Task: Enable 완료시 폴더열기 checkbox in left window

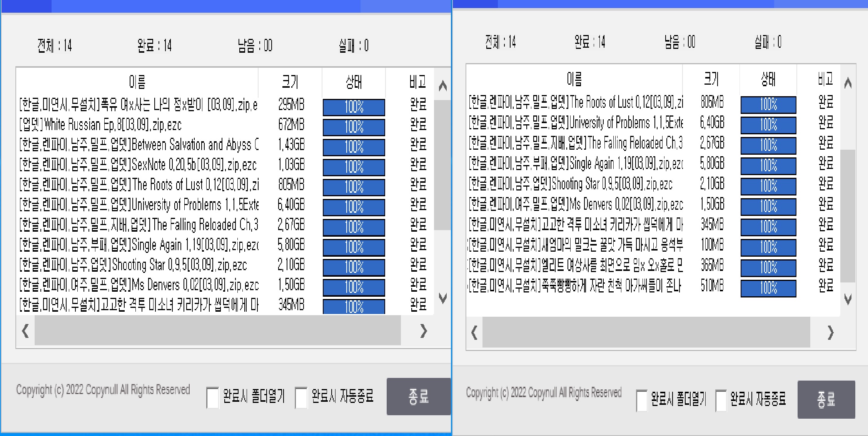Action: [212, 398]
